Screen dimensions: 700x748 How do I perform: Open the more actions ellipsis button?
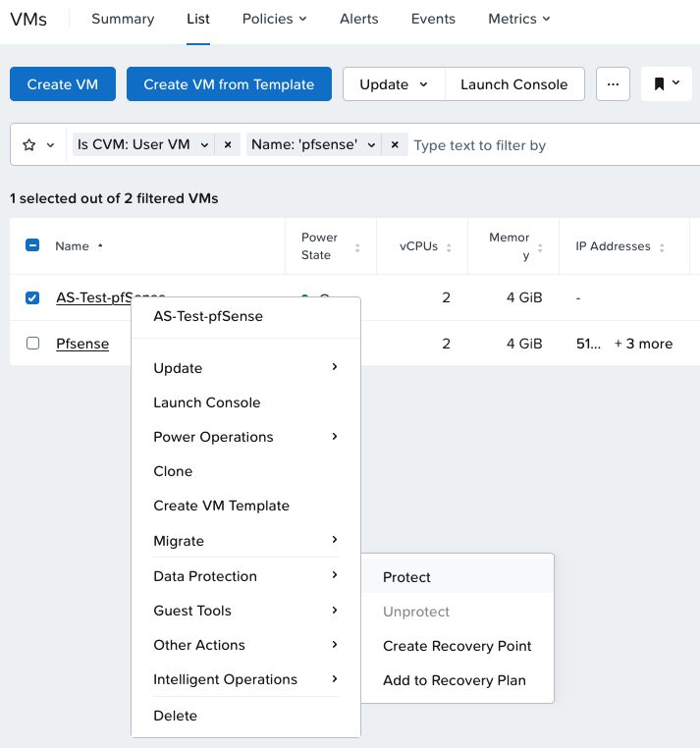tap(613, 84)
